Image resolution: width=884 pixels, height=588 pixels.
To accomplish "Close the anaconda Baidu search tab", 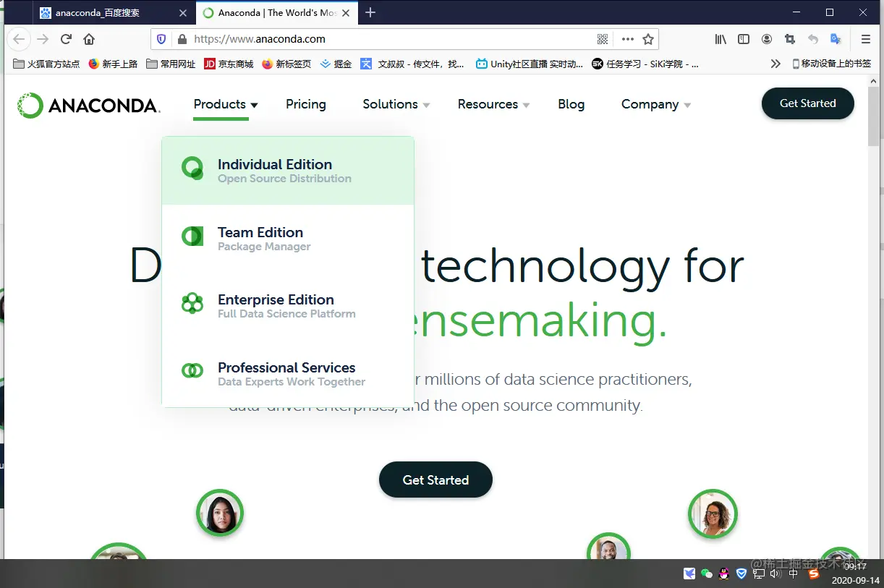I will [182, 13].
